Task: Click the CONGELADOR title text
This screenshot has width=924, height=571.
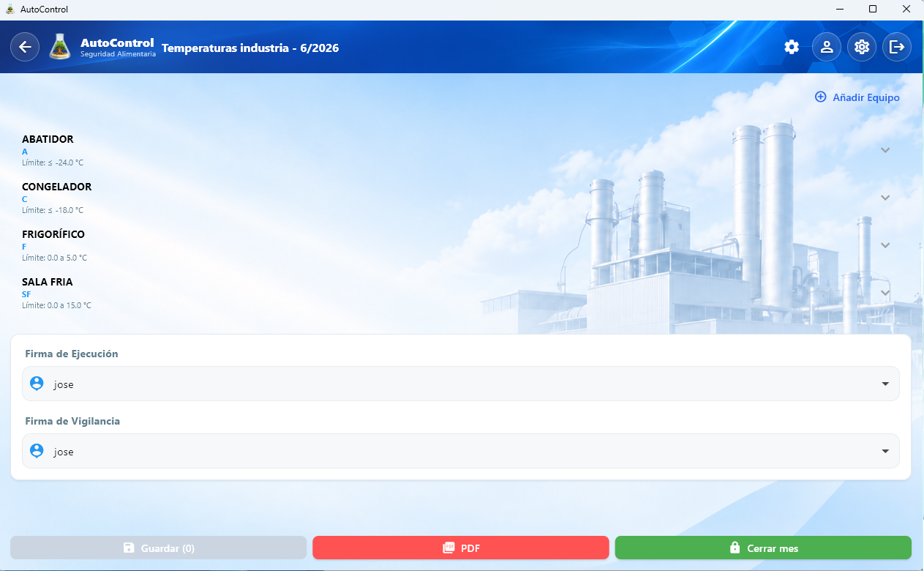Action: coord(57,187)
